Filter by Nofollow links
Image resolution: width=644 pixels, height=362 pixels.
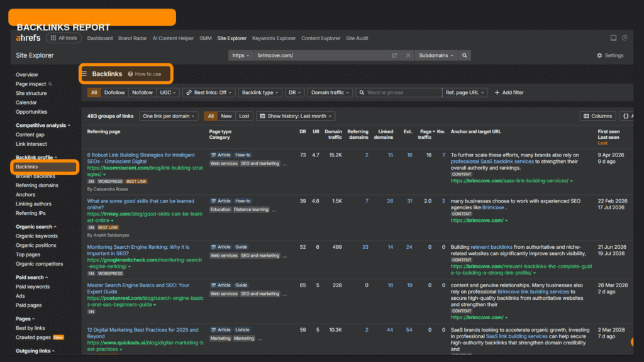point(142,93)
